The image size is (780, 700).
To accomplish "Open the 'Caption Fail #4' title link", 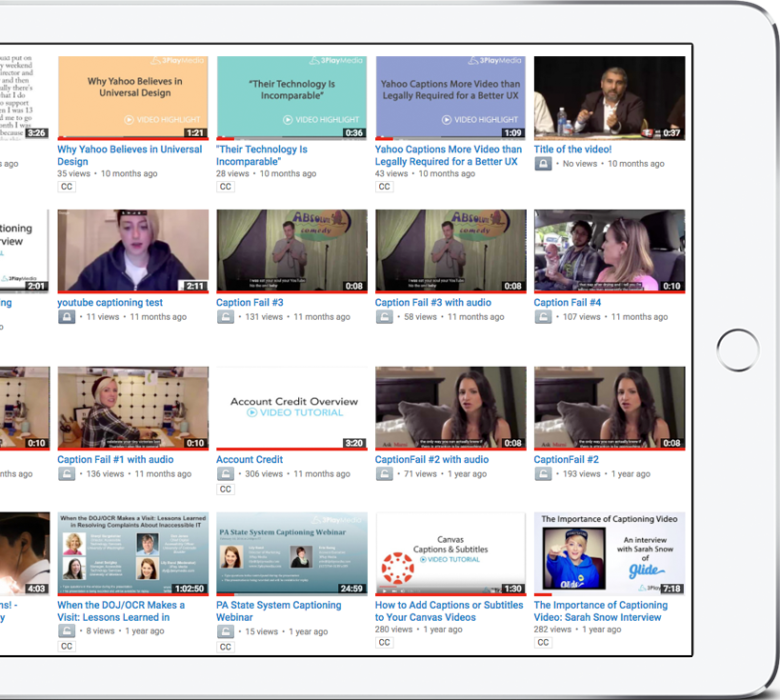I will click(x=567, y=302).
